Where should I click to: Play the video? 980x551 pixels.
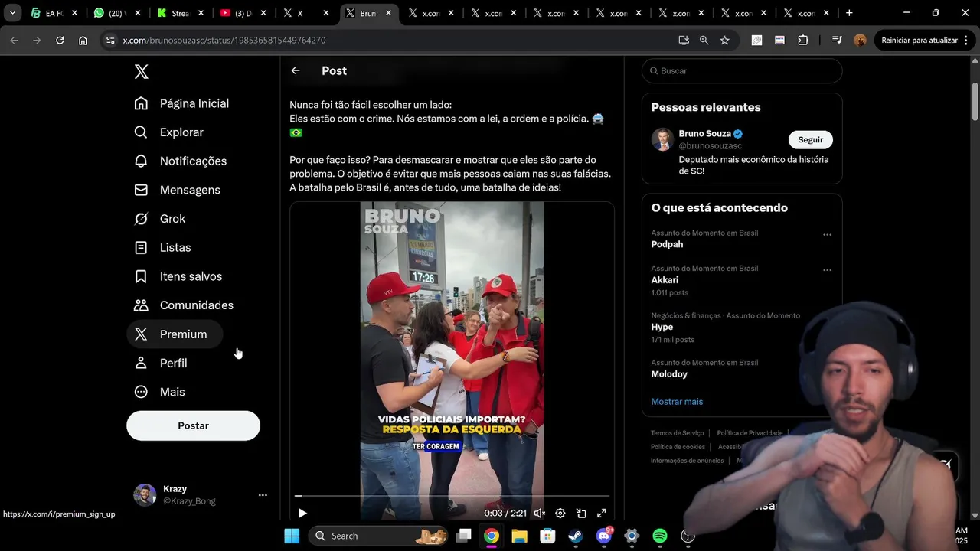click(x=302, y=514)
